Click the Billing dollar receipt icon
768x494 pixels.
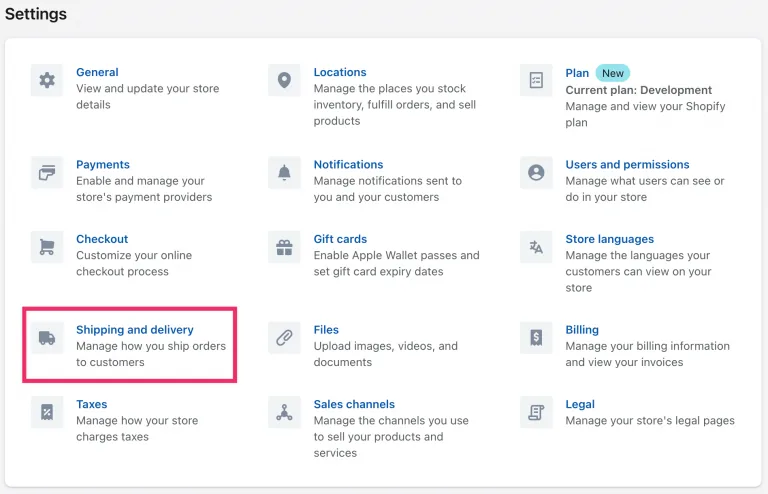pyautogui.click(x=536, y=337)
